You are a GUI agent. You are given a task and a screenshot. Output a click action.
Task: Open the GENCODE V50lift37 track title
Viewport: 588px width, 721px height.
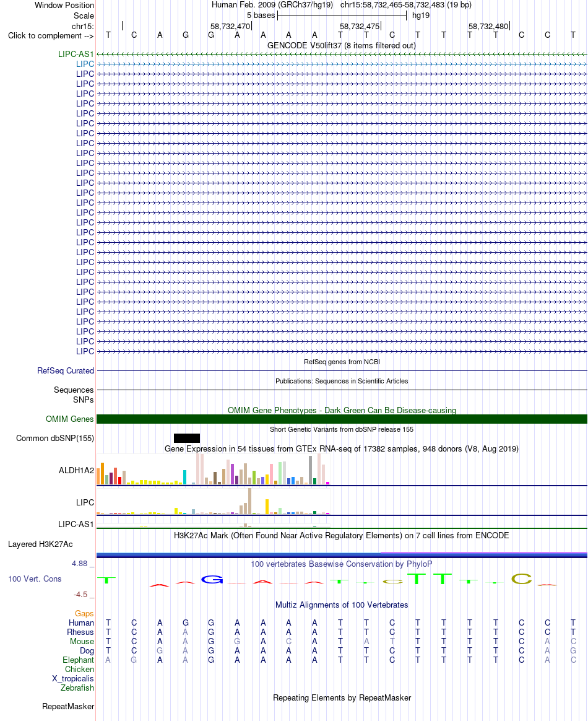(x=341, y=45)
